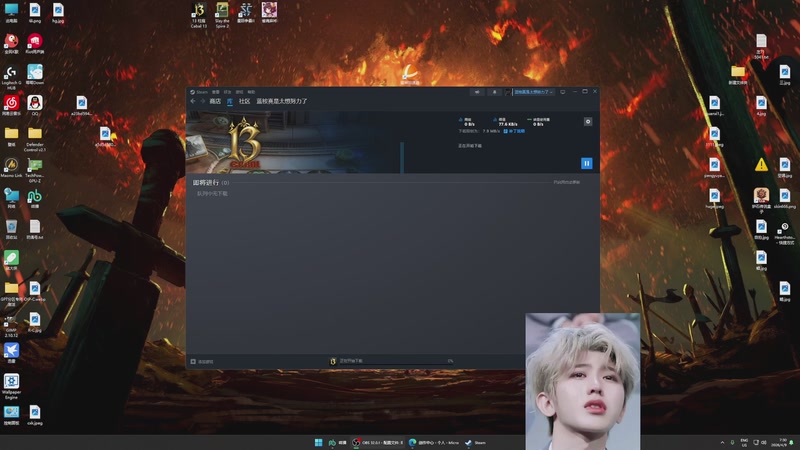Open the Steam menu in title bar
Image resolution: width=800 pixels, height=450 pixels.
point(199,92)
